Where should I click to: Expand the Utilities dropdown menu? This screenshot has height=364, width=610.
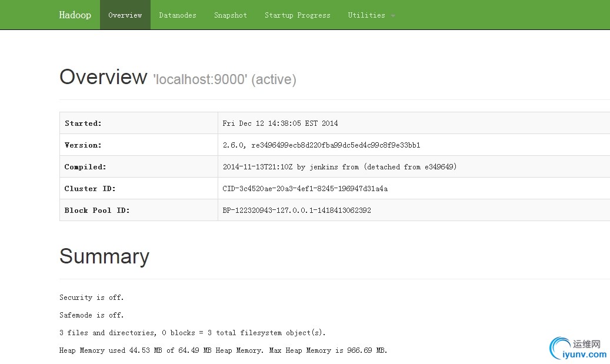tap(371, 15)
